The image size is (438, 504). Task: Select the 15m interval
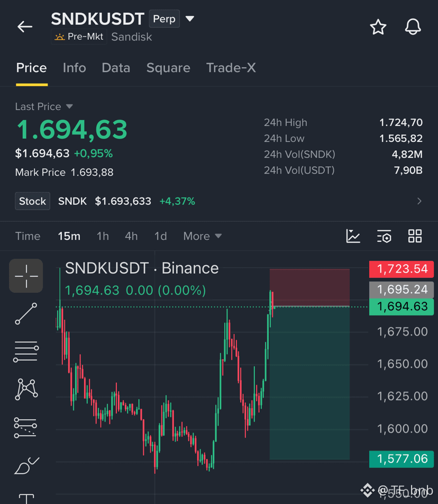pyautogui.click(x=69, y=236)
